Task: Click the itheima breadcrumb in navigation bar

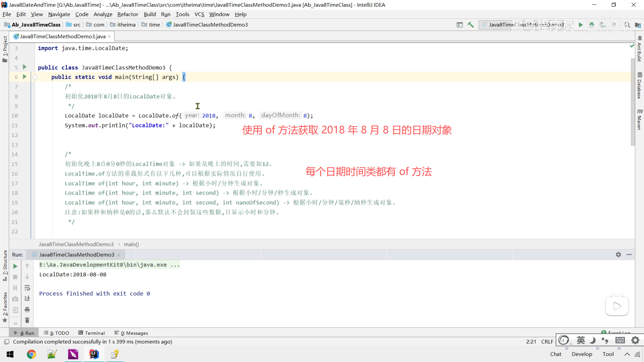Action: point(126,25)
